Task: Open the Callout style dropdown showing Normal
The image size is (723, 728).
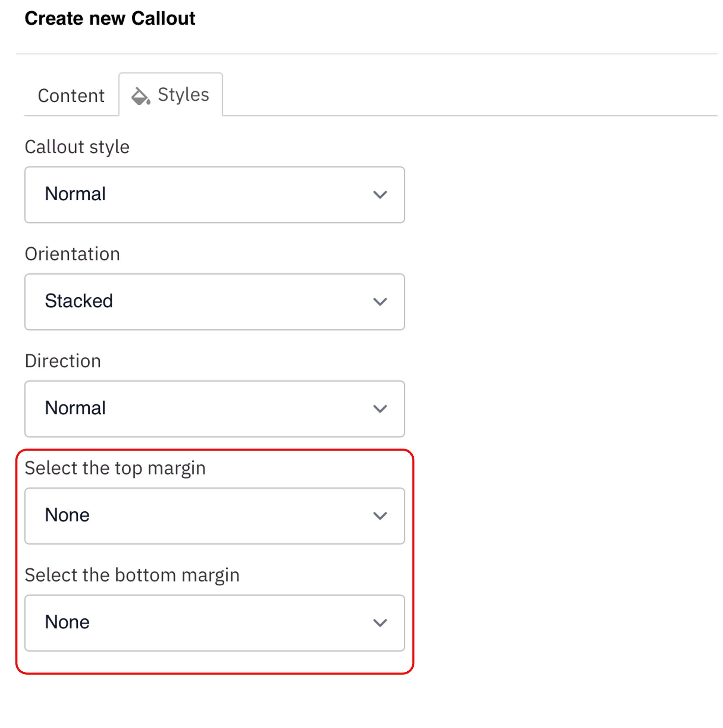Action: pos(214,195)
